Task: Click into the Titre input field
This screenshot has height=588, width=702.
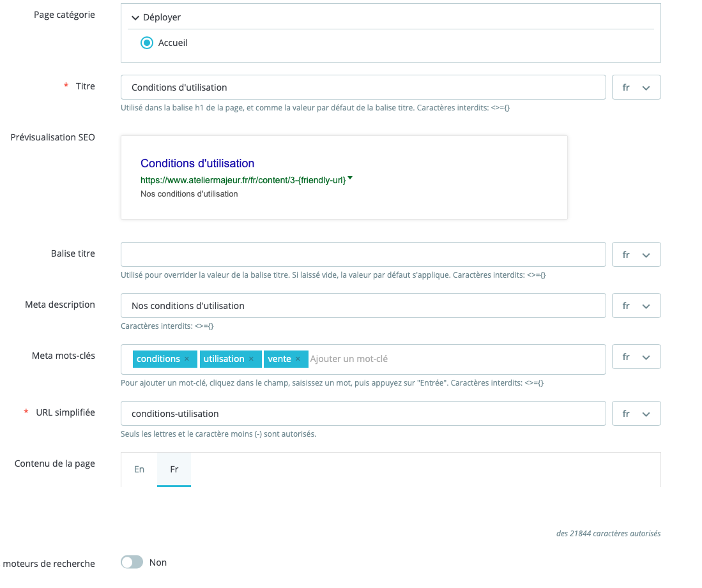Action: pos(363,87)
